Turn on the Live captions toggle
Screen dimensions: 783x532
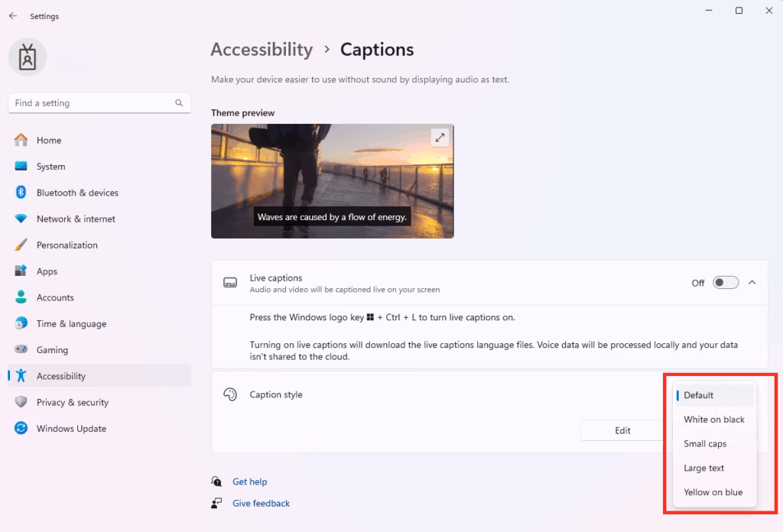(x=725, y=283)
